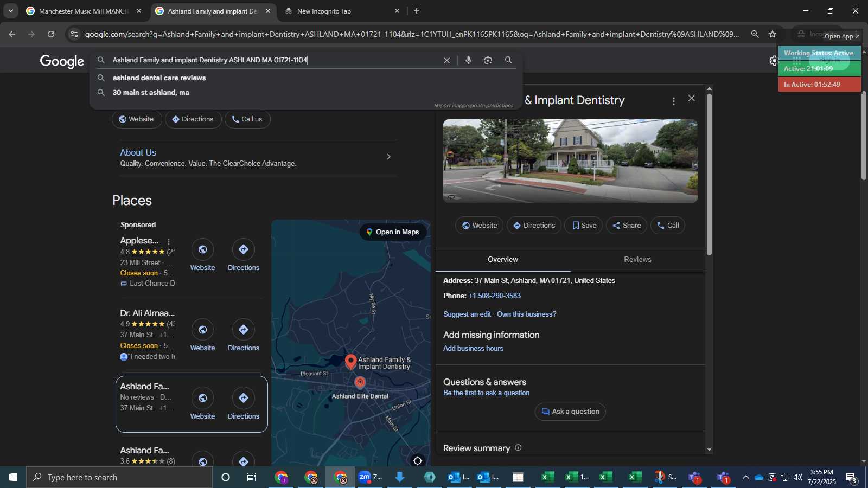This screenshot has height=488, width=868.
Task: Click Open App on tracker widget
Action: point(841,36)
